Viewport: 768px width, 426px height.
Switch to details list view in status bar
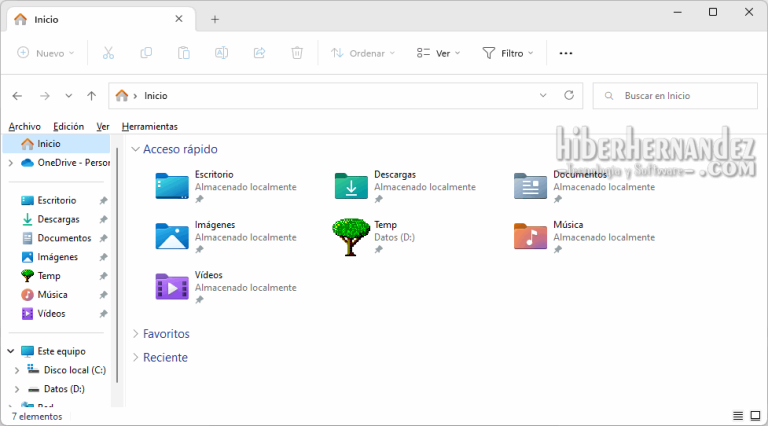coord(738,416)
